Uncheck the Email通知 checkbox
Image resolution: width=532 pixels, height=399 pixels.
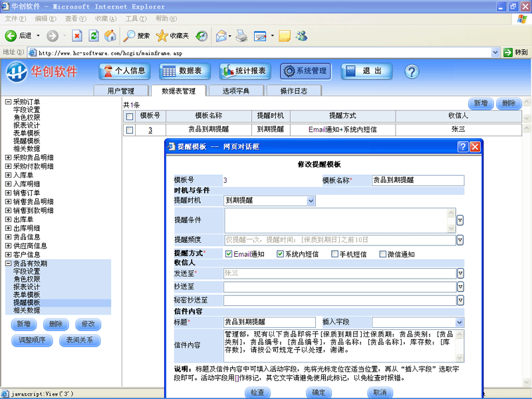(229, 253)
